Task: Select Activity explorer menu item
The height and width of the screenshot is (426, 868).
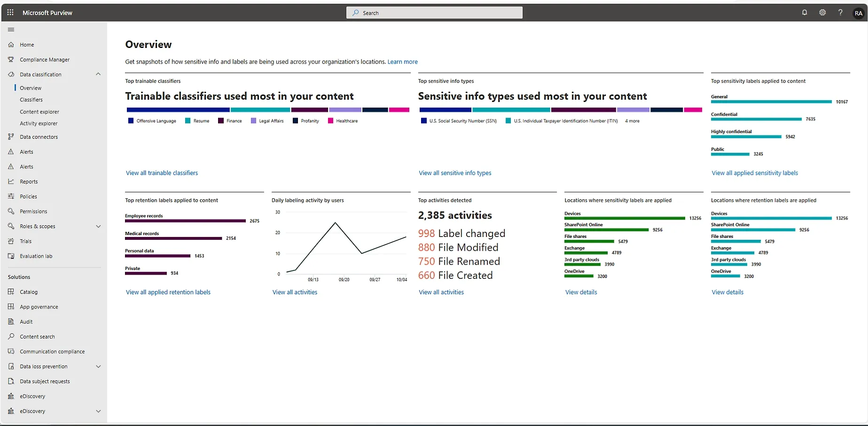Action: tap(39, 124)
